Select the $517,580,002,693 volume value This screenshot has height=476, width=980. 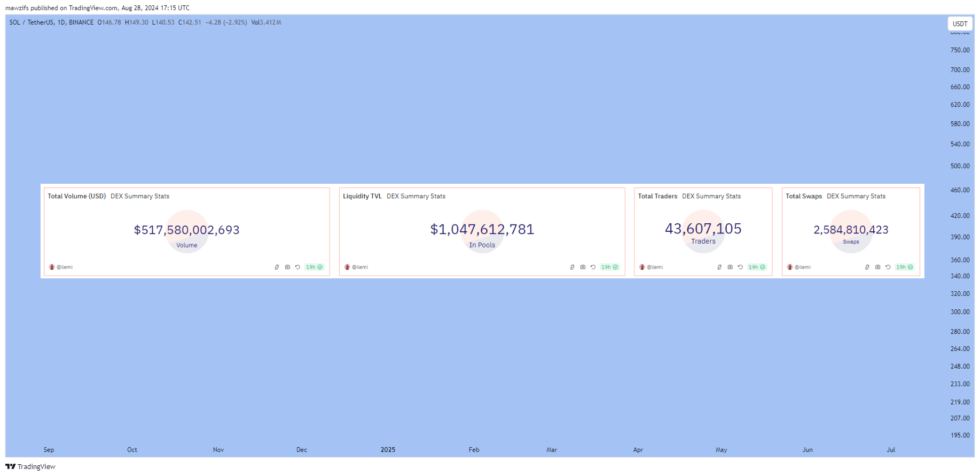pyautogui.click(x=187, y=230)
